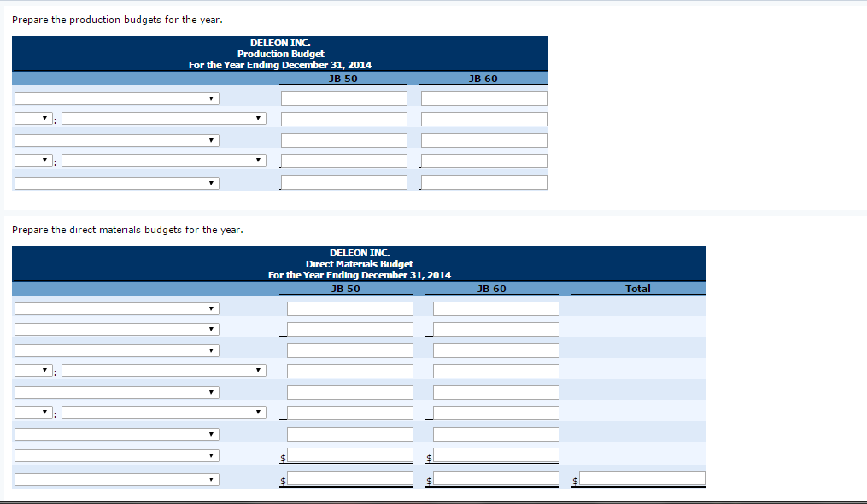Open the third row label dropdown in Production Budget
The image size is (867, 504).
click(116, 140)
